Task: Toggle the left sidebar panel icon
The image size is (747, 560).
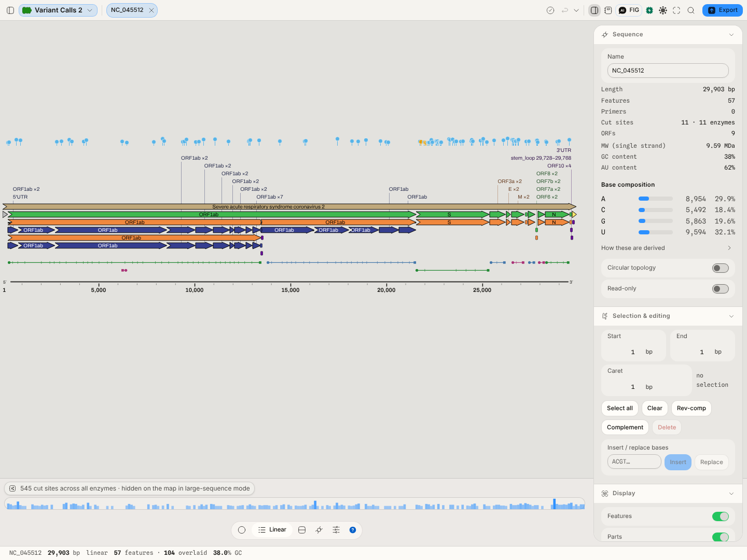Action: 10,10
